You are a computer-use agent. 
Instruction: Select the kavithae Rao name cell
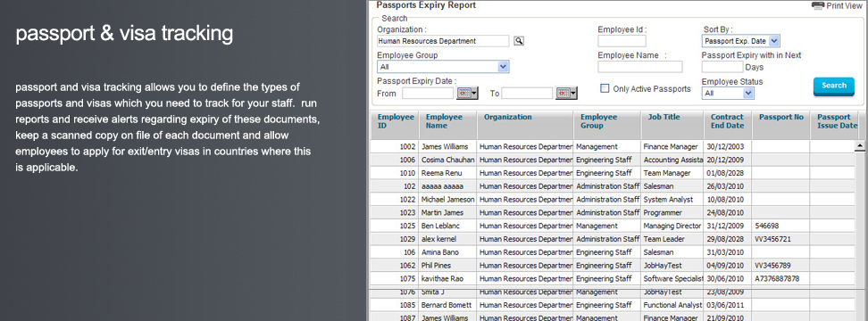[x=447, y=279]
